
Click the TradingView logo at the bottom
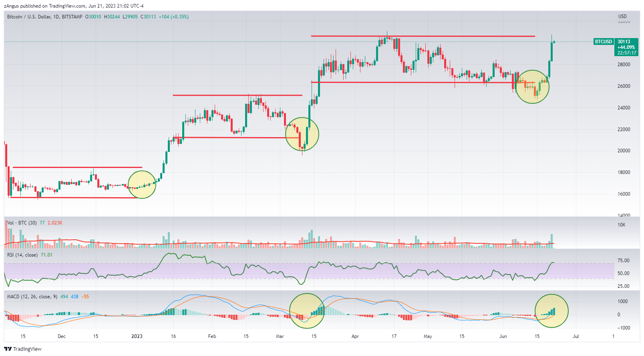23,349
